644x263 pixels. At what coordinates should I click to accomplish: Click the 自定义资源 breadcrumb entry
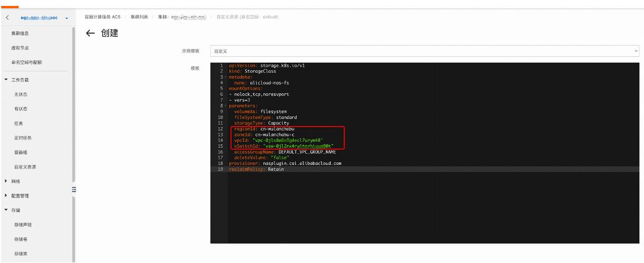pyautogui.click(x=247, y=17)
